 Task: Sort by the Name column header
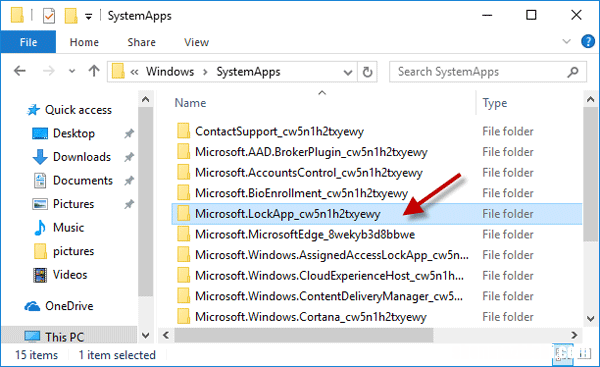click(x=190, y=103)
